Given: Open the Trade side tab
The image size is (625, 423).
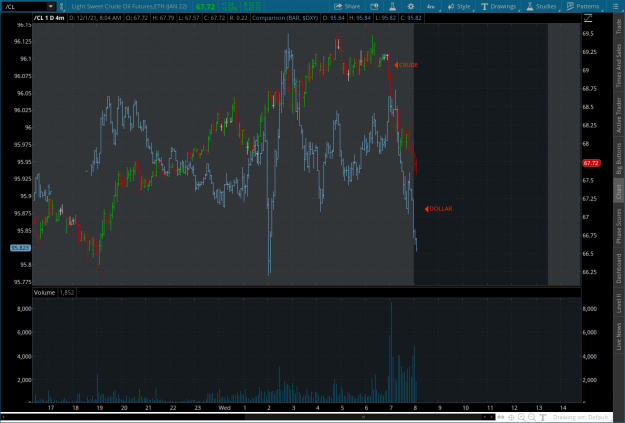Looking at the screenshot, I should (x=619, y=26).
